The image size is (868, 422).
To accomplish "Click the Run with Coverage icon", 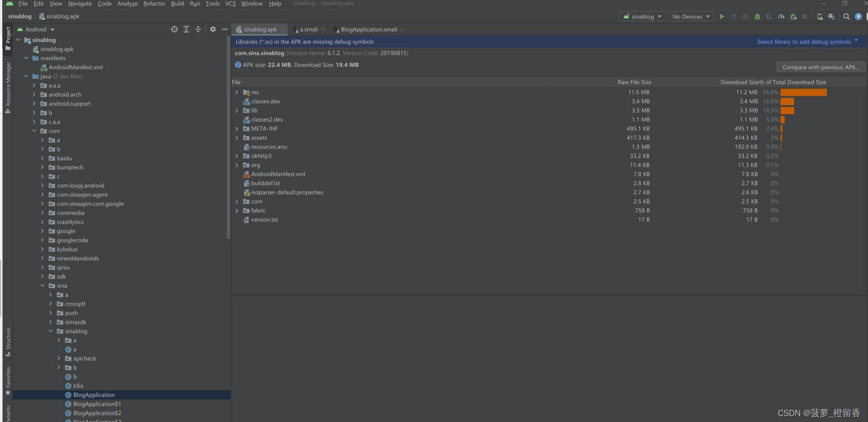I will (x=769, y=16).
